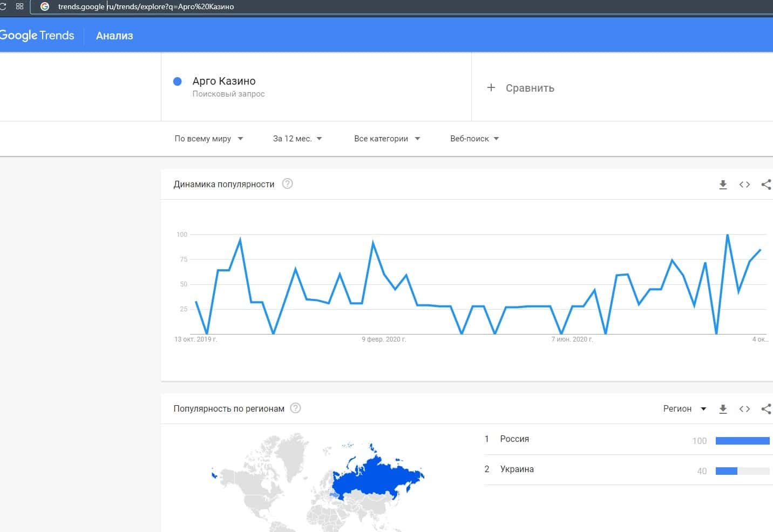Open the Веб-поиск search type dropdown

click(x=474, y=139)
